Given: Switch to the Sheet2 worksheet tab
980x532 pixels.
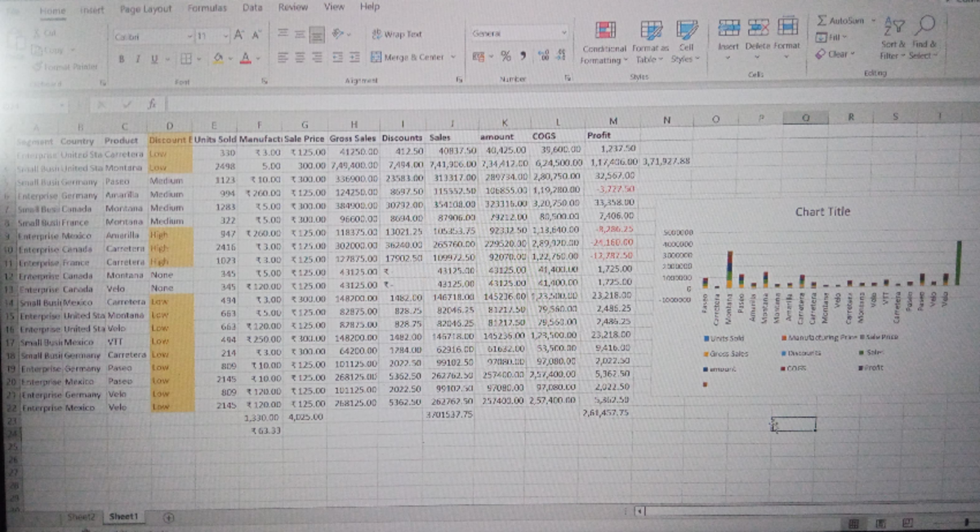Looking at the screenshot, I should (x=81, y=517).
